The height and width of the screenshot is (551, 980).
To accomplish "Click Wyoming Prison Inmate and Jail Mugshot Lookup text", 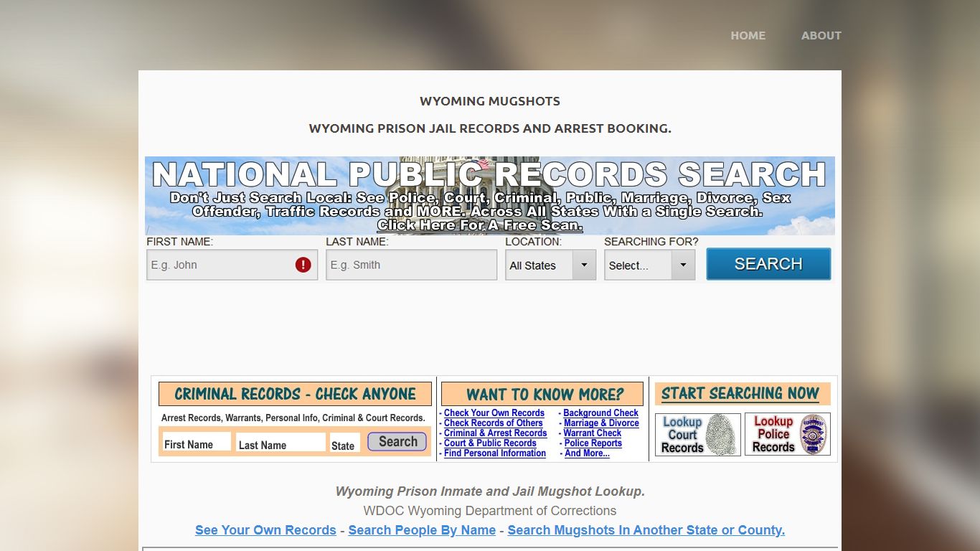I will pos(490,491).
